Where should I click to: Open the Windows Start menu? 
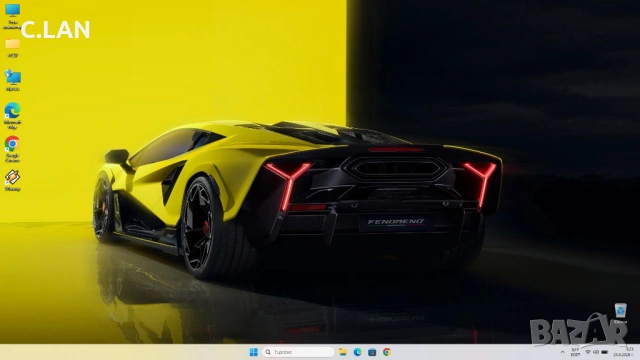coord(253,352)
